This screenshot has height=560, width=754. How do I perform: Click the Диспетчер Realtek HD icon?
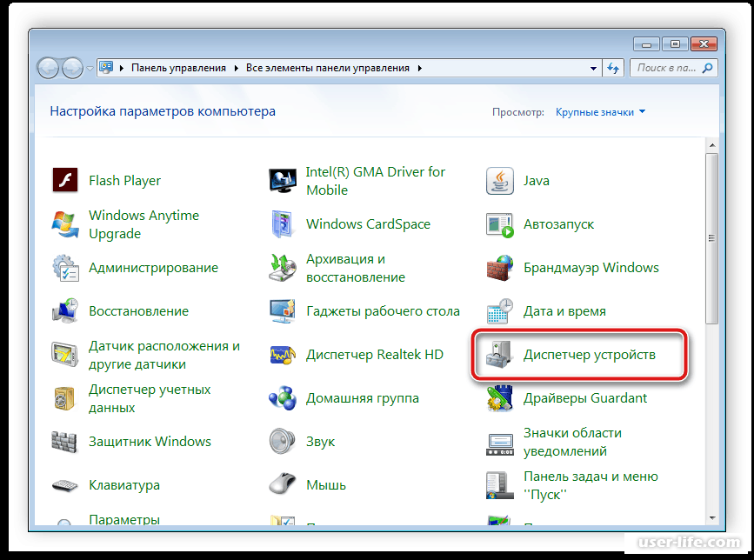[x=283, y=355]
